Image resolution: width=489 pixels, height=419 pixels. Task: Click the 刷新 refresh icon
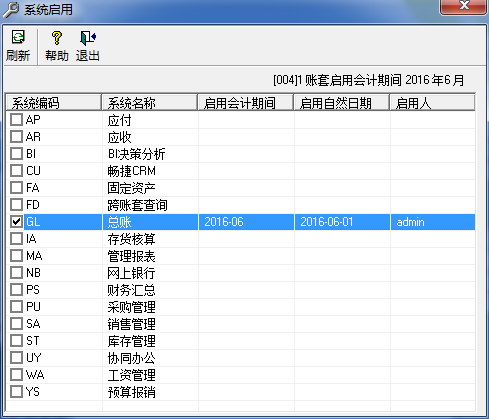pyautogui.click(x=18, y=37)
